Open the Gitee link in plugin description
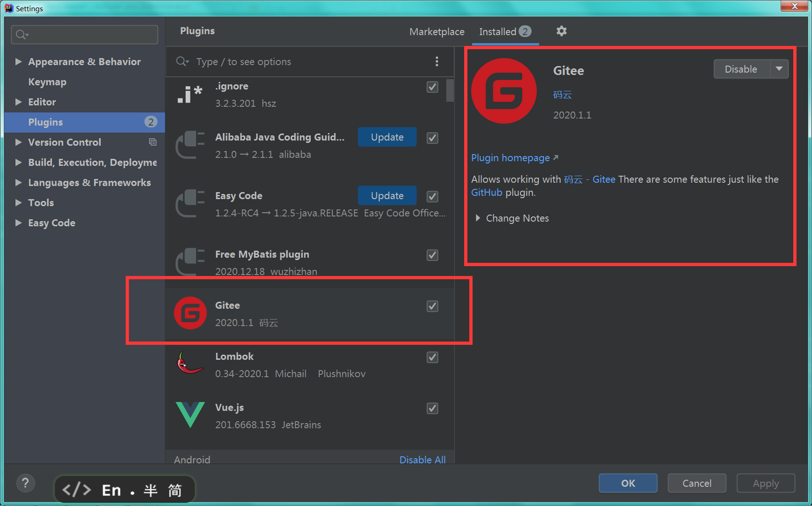 (x=603, y=179)
